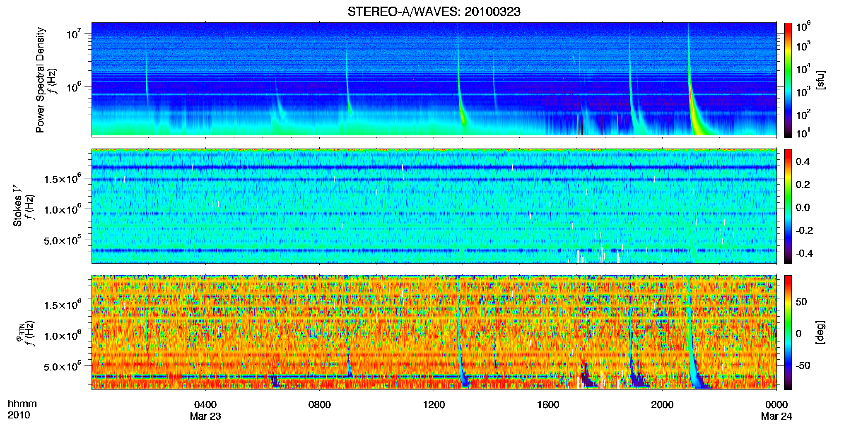Click the deg color bar of the bottom panel

click(788, 332)
